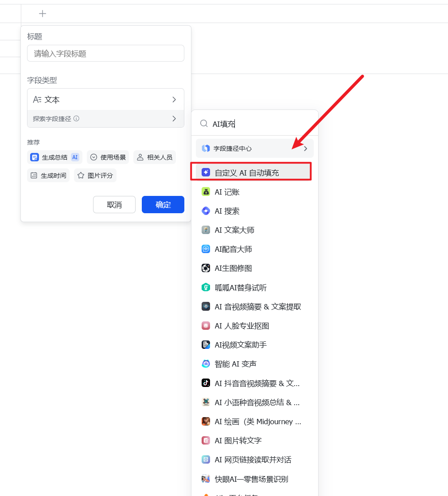
Task: Click the chevron on 字段捷径中心
Action: click(305, 148)
